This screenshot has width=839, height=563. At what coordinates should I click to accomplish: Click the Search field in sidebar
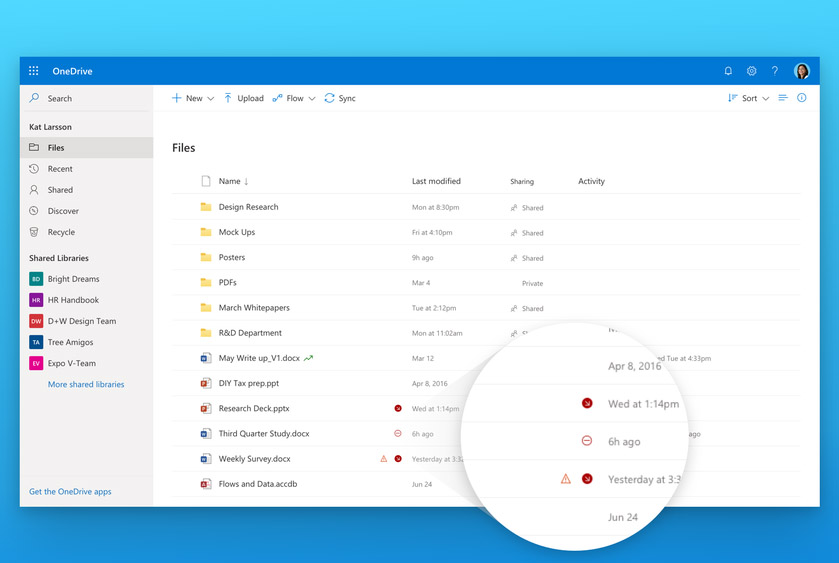pyautogui.click(x=87, y=98)
